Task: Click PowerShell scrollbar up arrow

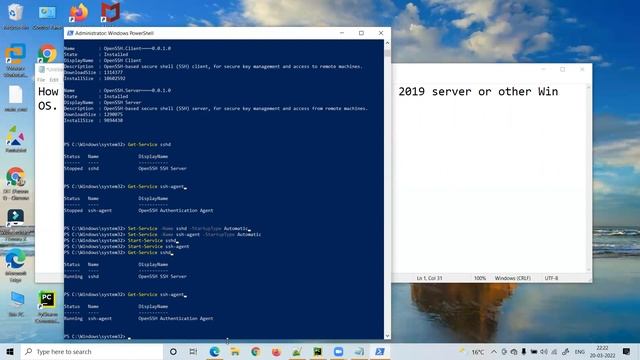Action: tap(387, 43)
